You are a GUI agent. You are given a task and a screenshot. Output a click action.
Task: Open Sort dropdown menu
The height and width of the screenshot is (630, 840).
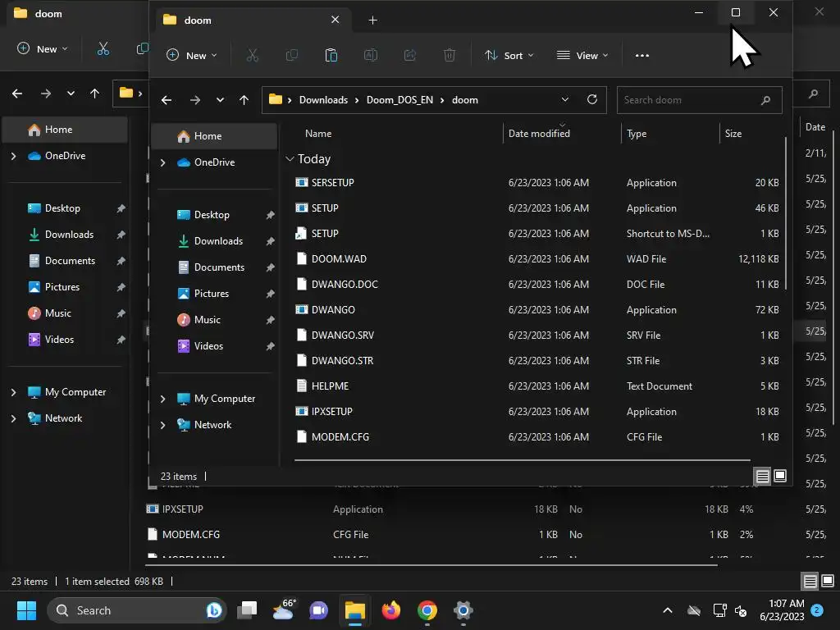pos(509,55)
